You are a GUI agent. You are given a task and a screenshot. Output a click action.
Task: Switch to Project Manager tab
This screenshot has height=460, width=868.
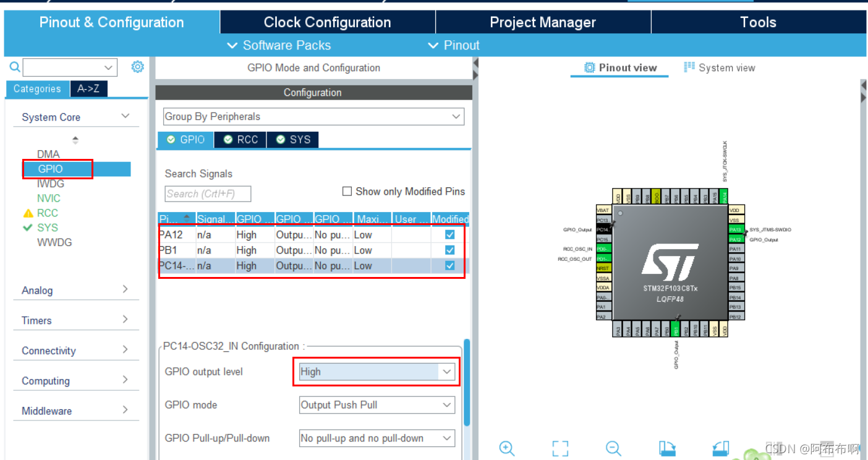click(x=543, y=22)
